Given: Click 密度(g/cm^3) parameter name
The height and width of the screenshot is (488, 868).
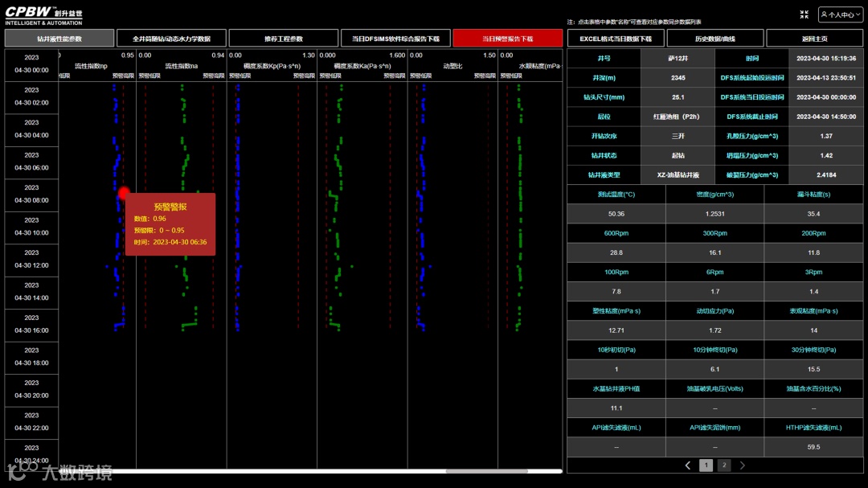Looking at the screenshot, I should click(715, 195).
